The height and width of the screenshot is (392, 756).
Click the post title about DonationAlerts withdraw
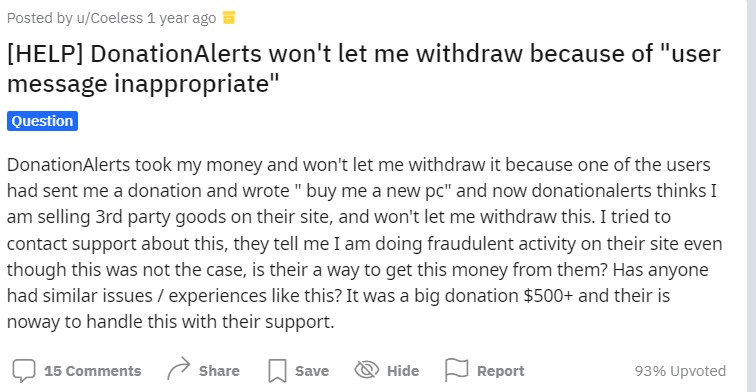[364, 68]
